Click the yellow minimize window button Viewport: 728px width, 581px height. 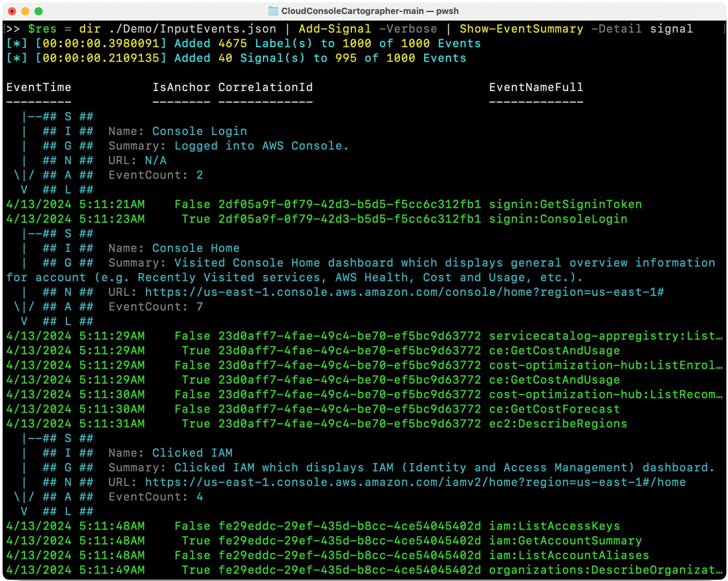25,11
